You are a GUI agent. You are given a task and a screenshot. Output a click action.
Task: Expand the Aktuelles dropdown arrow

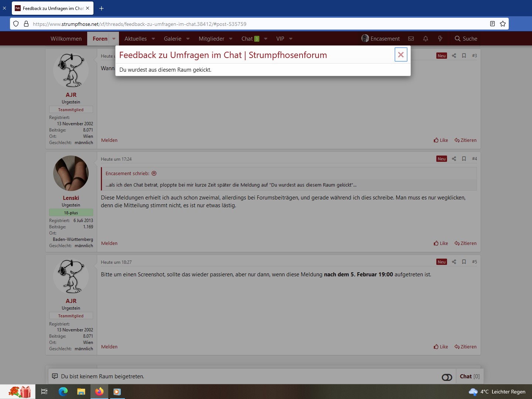pyautogui.click(x=153, y=39)
